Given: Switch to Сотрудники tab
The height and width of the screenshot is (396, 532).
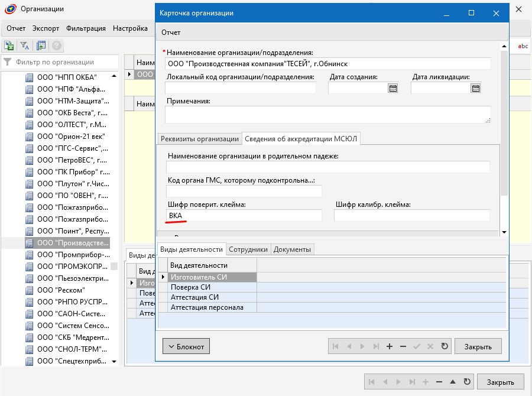Looking at the screenshot, I should click(x=248, y=249).
